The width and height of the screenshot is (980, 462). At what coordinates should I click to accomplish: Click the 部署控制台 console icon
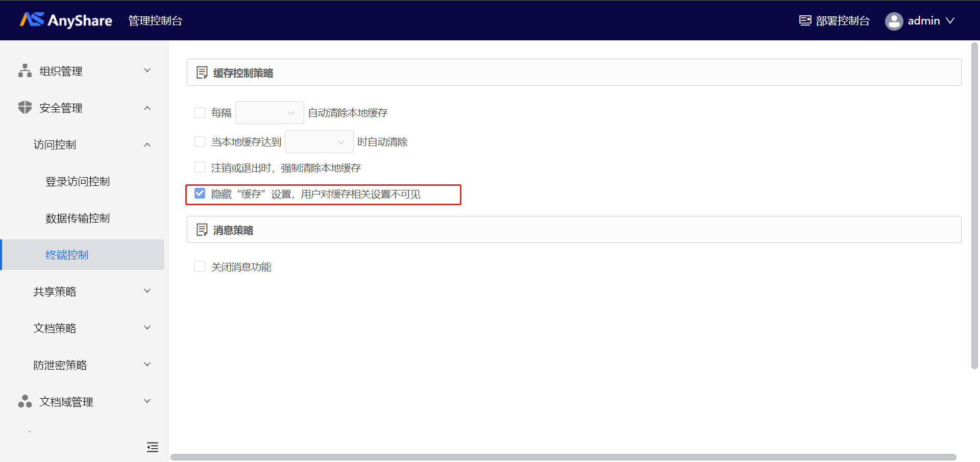point(805,20)
